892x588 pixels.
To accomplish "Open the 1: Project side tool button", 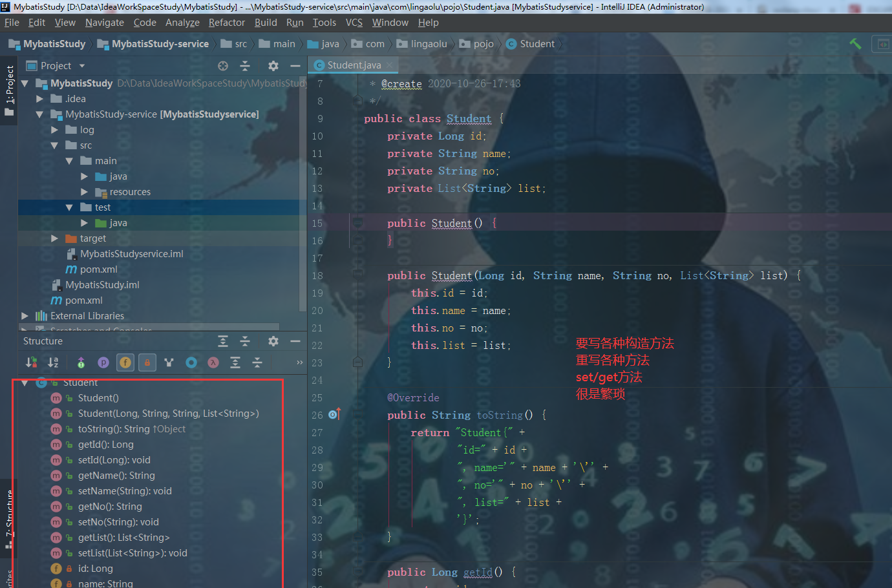I will [9, 90].
